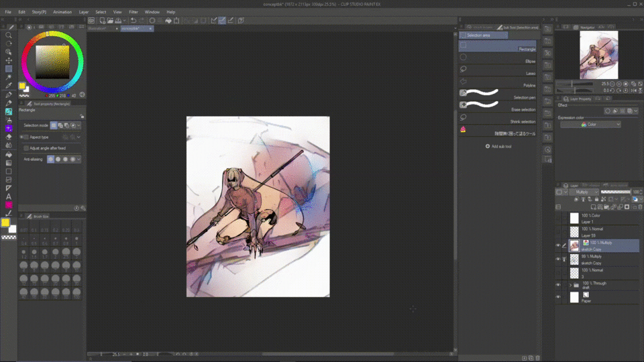The width and height of the screenshot is (644, 362).
Task: Select the Eraser tool
Action: pos(9,137)
